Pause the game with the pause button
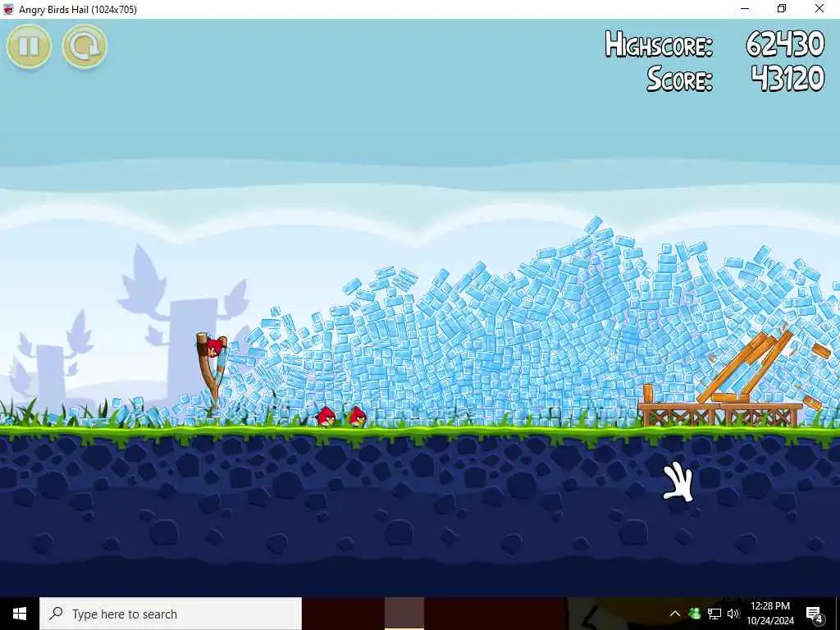Viewport: 840px width, 630px height. 29,47
